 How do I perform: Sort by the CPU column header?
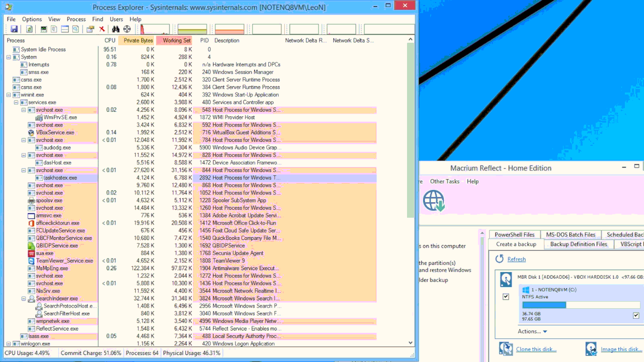click(x=109, y=41)
